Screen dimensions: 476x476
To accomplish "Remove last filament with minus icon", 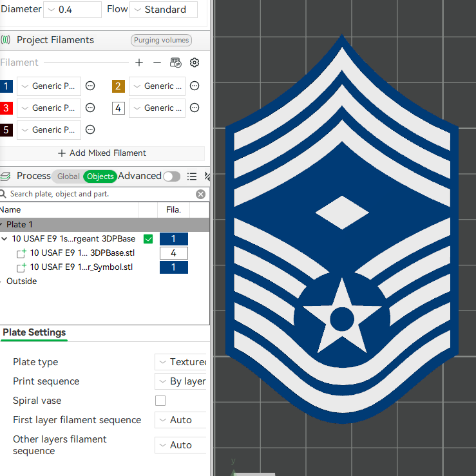I will pos(157,62).
